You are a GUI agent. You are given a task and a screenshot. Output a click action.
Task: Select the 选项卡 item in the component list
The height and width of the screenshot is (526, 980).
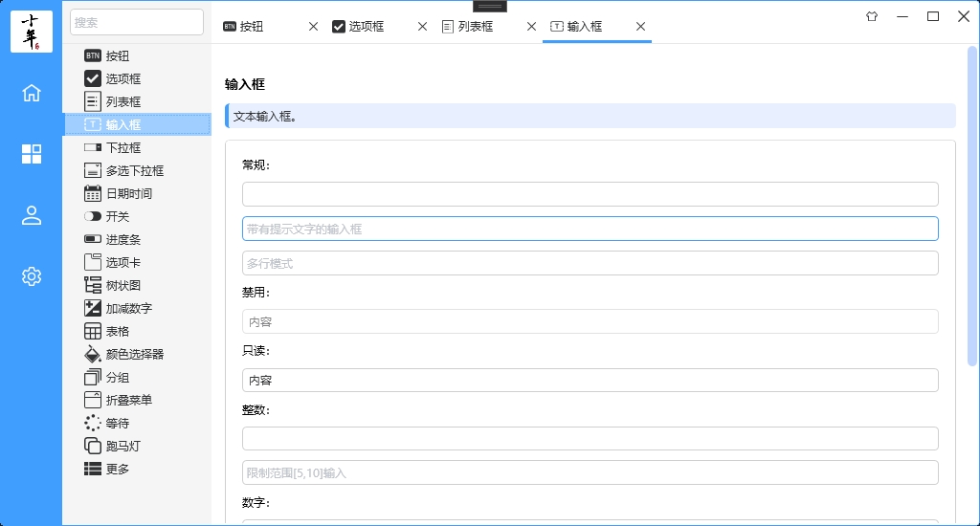(x=137, y=262)
